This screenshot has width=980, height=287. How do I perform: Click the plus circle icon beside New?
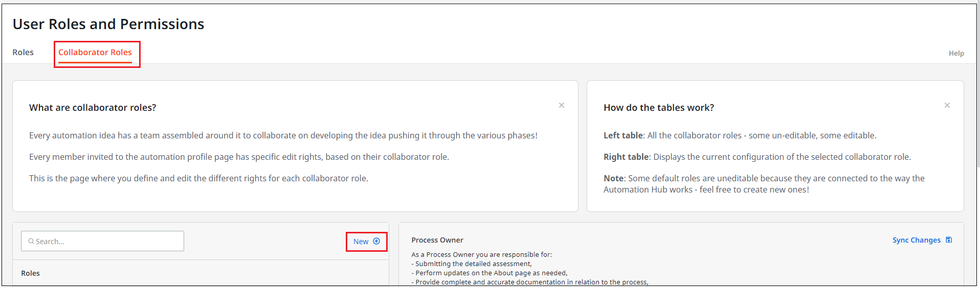tap(376, 241)
